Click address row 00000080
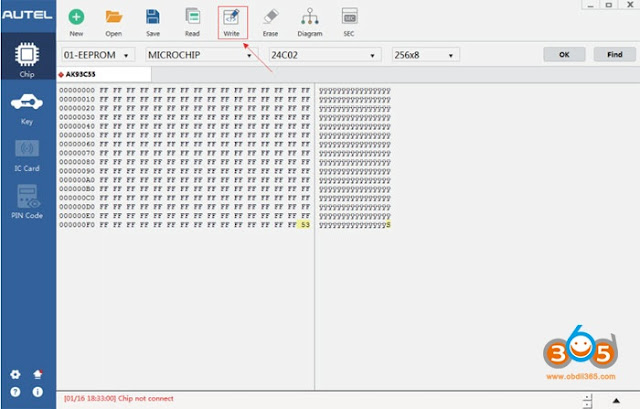 [x=77, y=162]
